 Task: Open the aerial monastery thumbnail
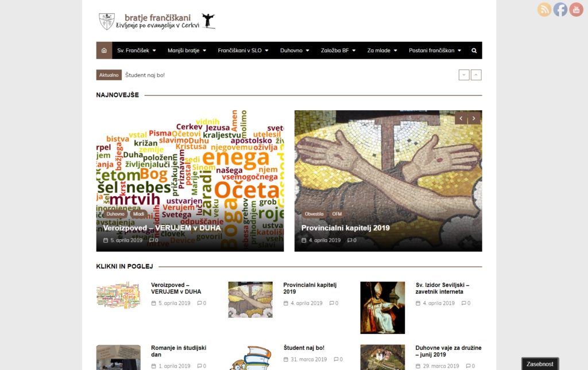[382, 357]
